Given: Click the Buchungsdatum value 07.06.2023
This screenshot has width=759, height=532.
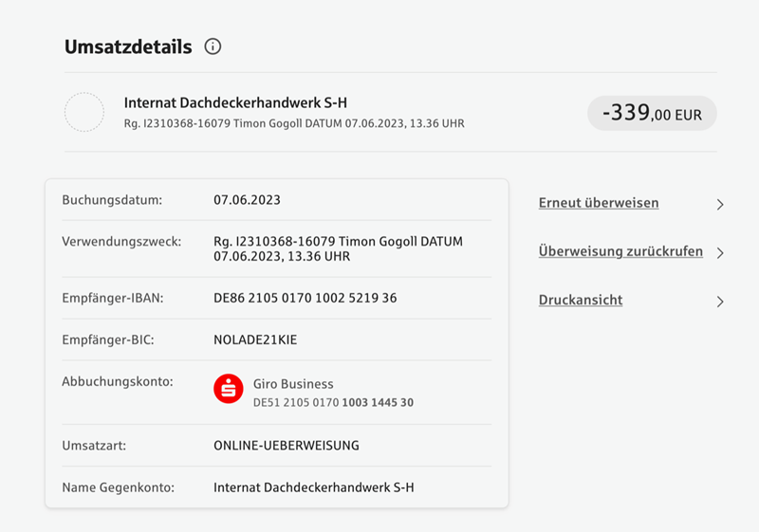Looking at the screenshot, I should 247,200.
